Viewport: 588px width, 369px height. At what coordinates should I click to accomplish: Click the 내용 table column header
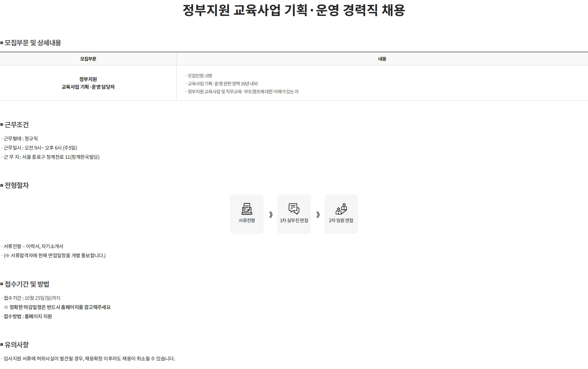coord(382,59)
